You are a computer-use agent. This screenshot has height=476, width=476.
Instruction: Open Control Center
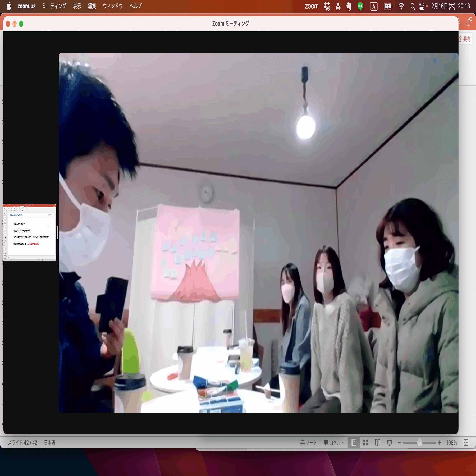tap(422, 6)
